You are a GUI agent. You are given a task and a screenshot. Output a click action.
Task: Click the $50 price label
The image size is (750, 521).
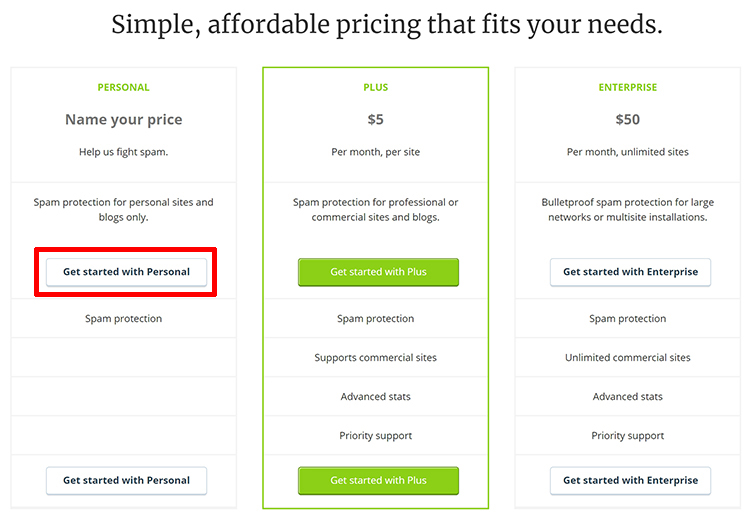tap(628, 119)
